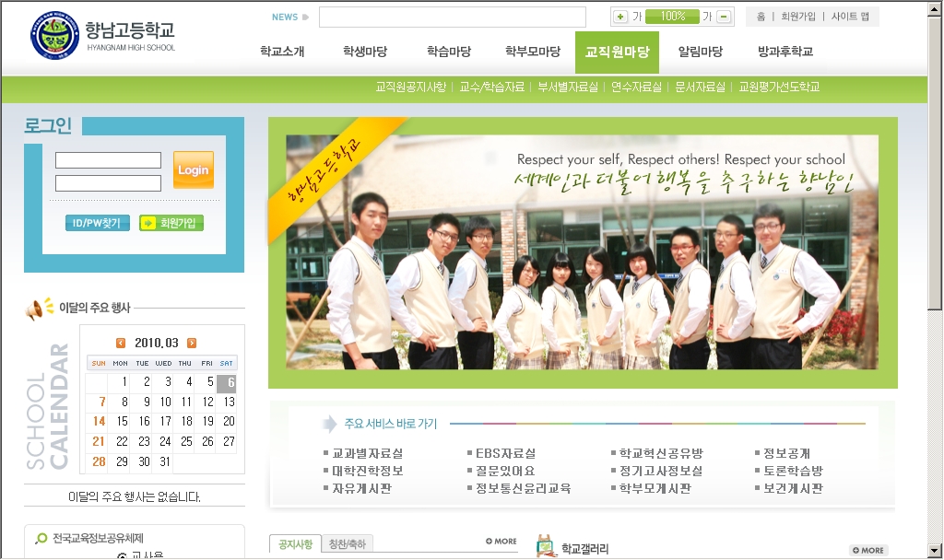This screenshot has width=944, height=560.
Task: Click the 100% zoom level indicator bar
Action: (x=672, y=17)
